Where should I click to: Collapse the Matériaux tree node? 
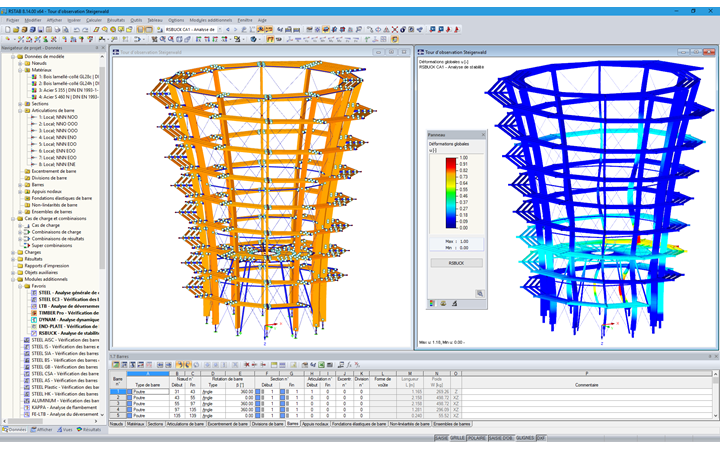click(20, 70)
